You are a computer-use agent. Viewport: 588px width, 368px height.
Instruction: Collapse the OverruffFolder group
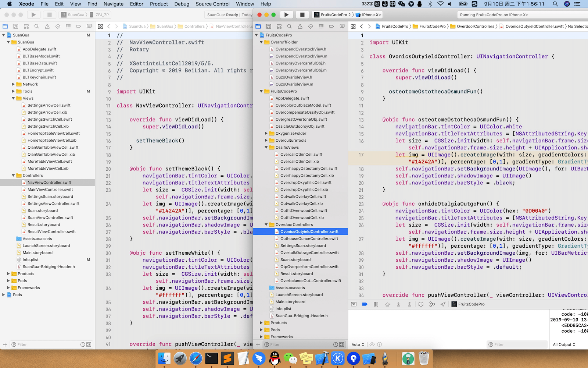(261, 42)
